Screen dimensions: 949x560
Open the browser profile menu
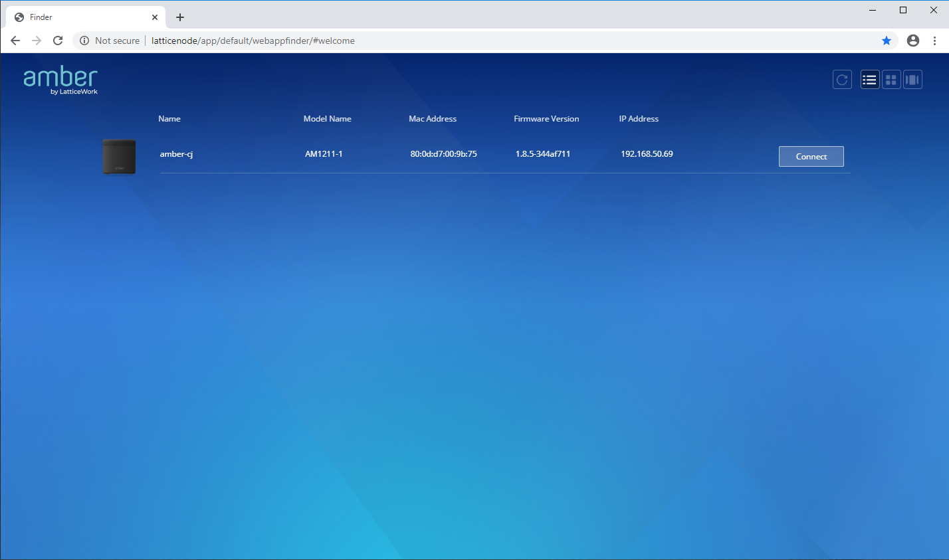pos(913,41)
